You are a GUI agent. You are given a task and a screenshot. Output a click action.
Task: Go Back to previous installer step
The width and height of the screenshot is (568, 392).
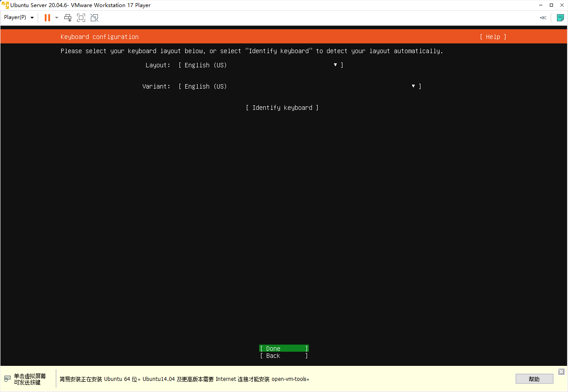point(284,356)
